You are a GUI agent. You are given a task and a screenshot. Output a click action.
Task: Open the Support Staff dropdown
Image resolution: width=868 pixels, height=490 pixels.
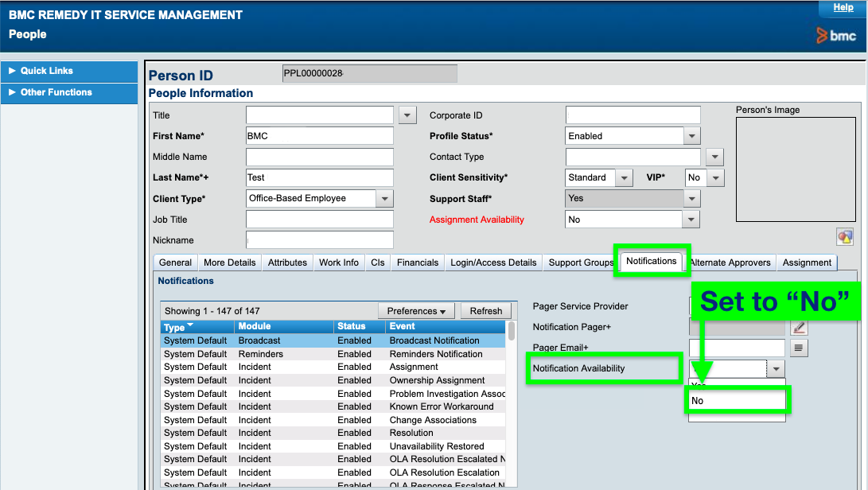pyautogui.click(x=691, y=198)
